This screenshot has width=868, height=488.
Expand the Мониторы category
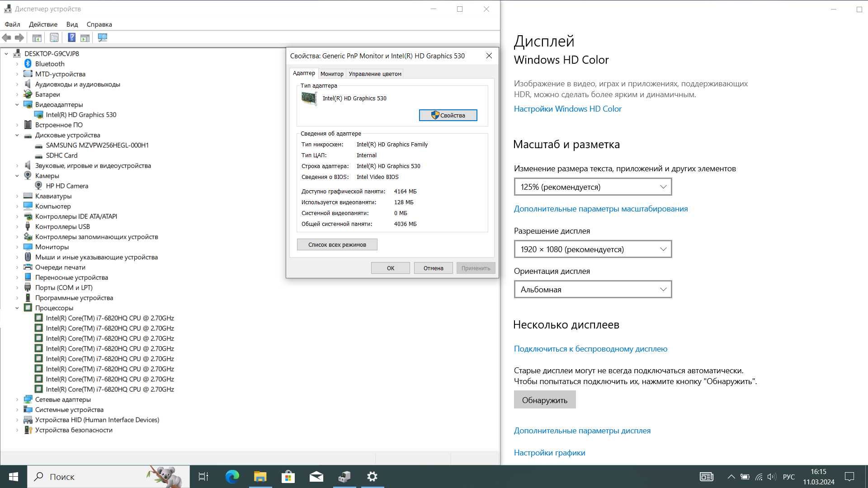17,247
